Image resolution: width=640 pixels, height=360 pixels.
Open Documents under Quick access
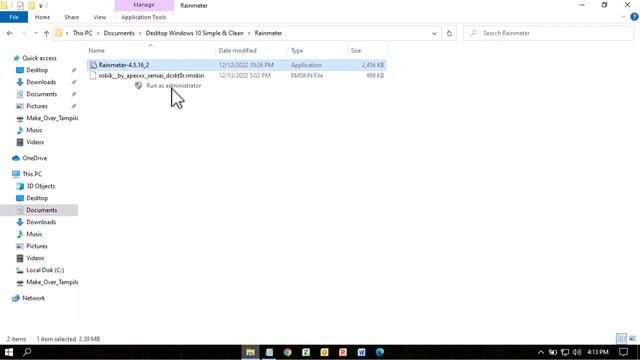tap(41, 94)
